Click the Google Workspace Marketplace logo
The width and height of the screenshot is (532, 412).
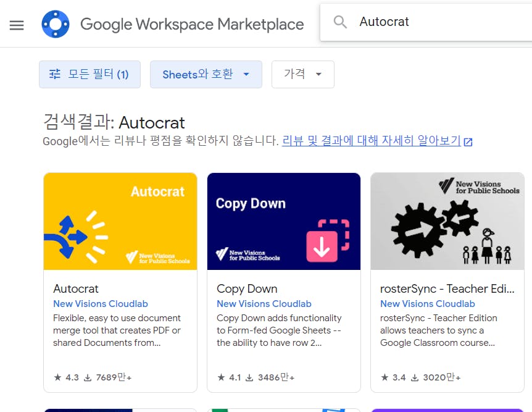tap(56, 24)
